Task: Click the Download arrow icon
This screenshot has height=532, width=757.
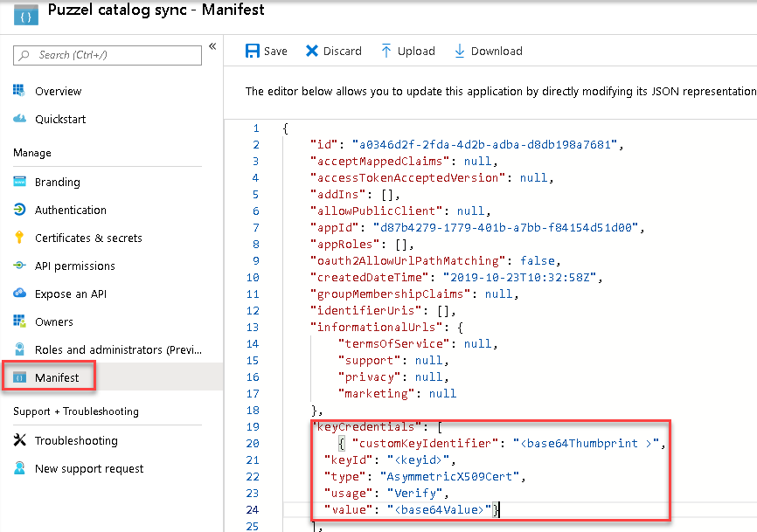Action: (x=460, y=51)
